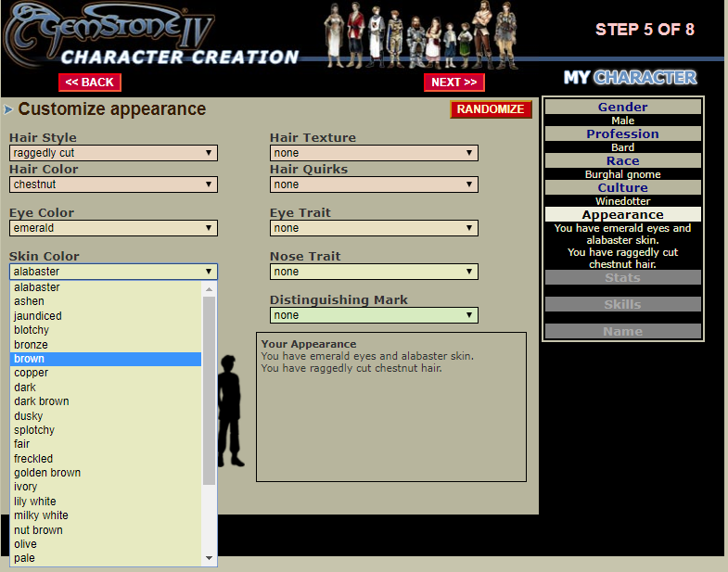Click the dropdown list scroll up arrow
Screen dimensions: 728x572
click(x=209, y=289)
